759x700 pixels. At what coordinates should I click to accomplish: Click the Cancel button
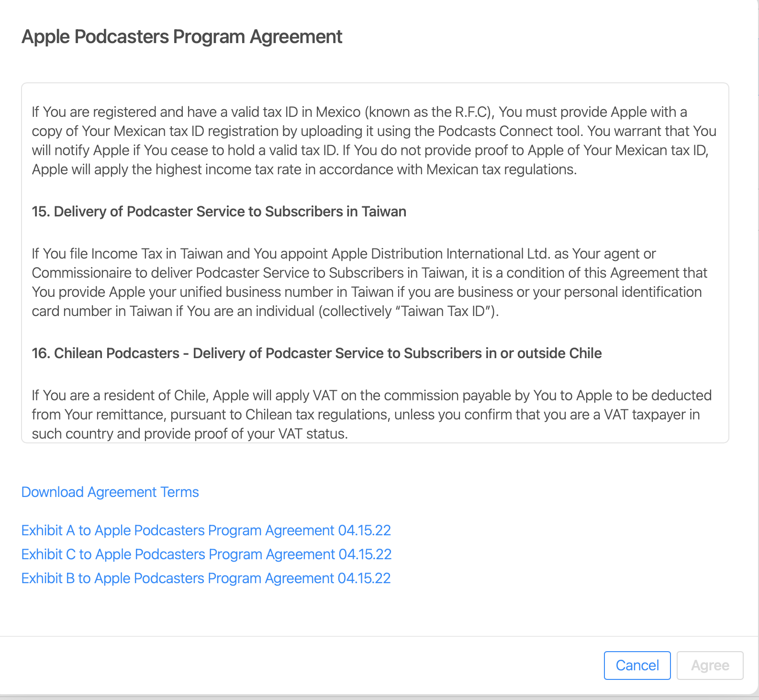pos(637,665)
